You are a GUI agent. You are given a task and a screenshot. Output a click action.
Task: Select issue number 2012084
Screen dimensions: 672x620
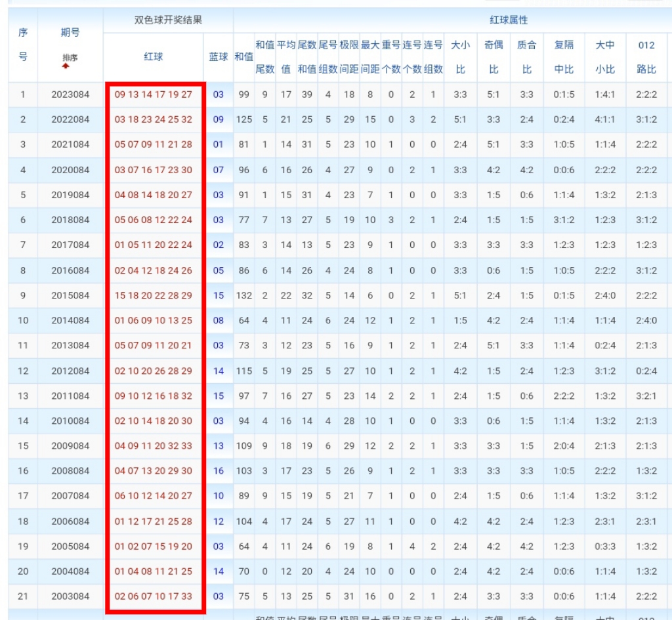(x=70, y=371)
